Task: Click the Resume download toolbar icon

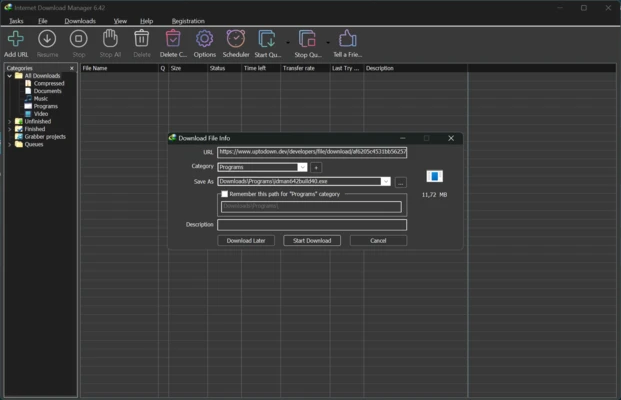Action: click(x=47, y=39)
